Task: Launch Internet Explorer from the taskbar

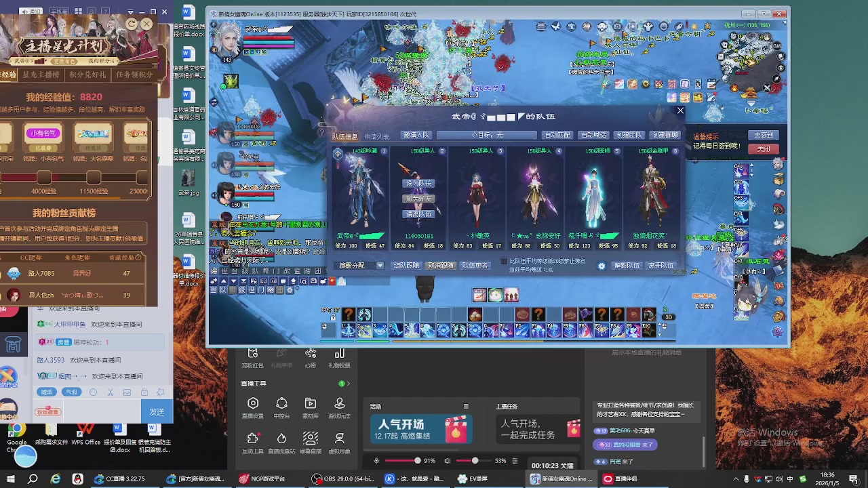Action: 56,479
